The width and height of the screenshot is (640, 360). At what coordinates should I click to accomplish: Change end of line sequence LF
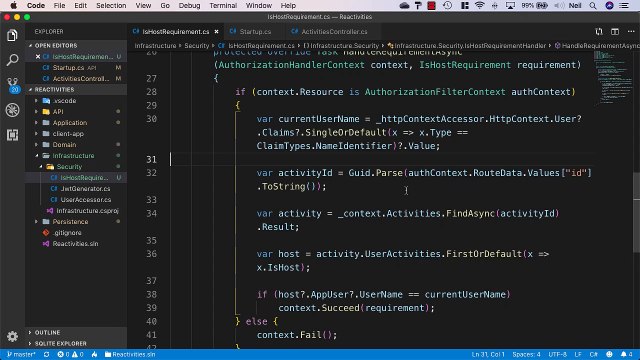[x=578, y=354]
